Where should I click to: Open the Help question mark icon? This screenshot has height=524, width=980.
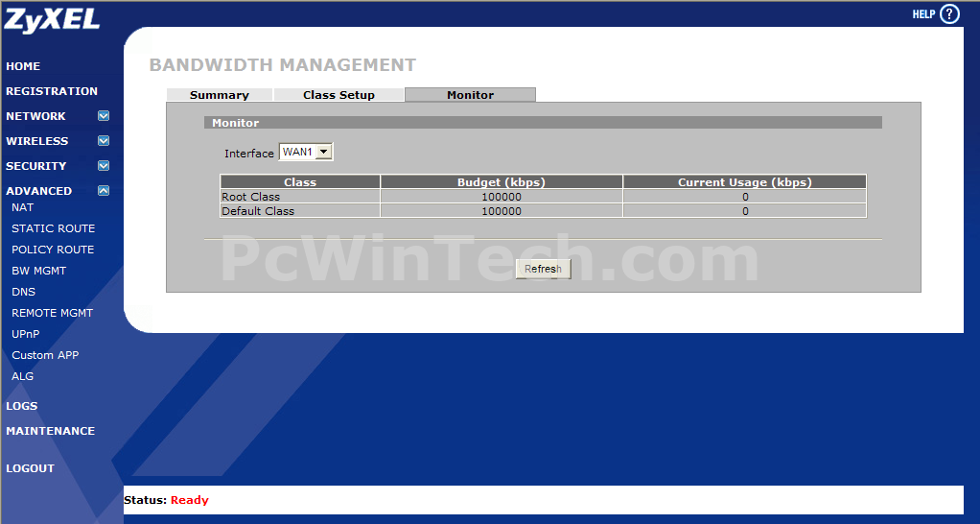(949, 13)
